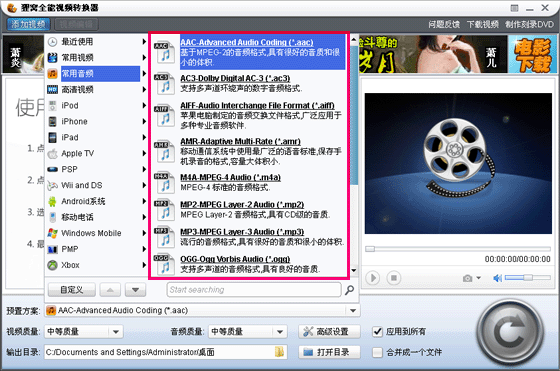Viewport: 560px width, 371px height.
Task: Click the move-down arrow button beside 自定义
Action: pyautogui.click(x=135, y=290)
